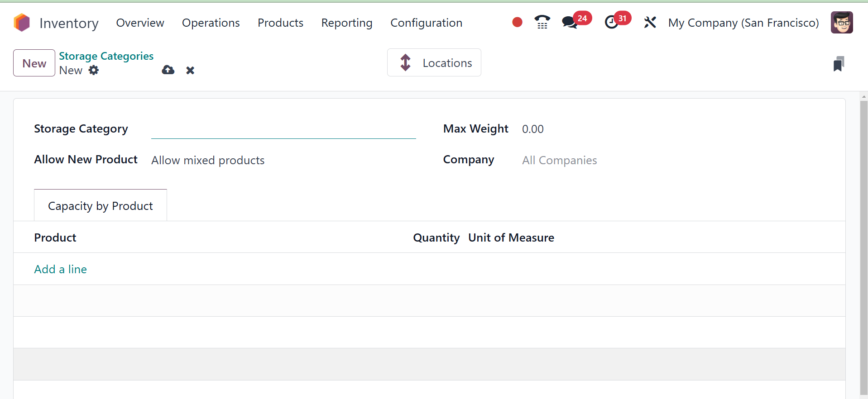The height and width of the screenshot is (399, 868).
Task: Open the company switcher My Company (San Francisco)
Action: (x=743, y=23)
